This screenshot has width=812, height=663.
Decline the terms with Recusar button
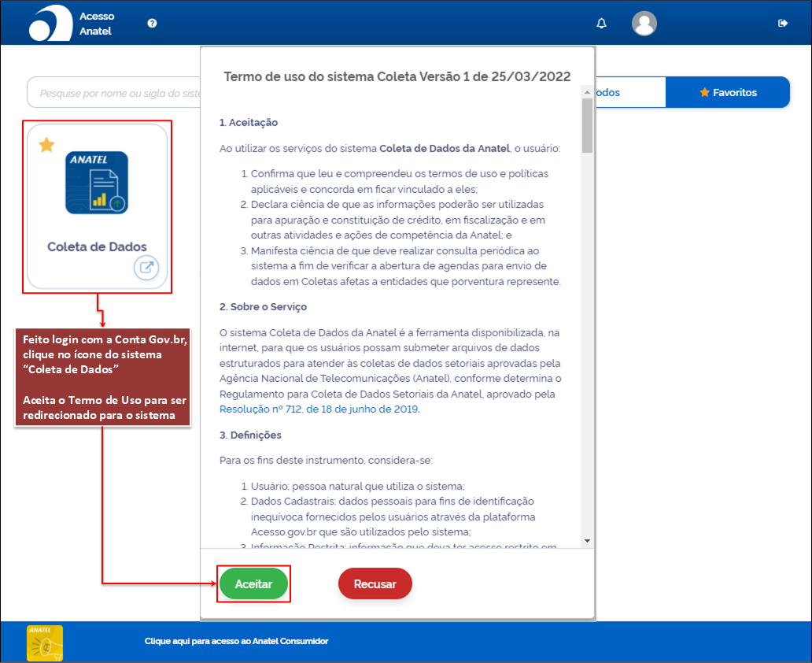coord(375,584)
